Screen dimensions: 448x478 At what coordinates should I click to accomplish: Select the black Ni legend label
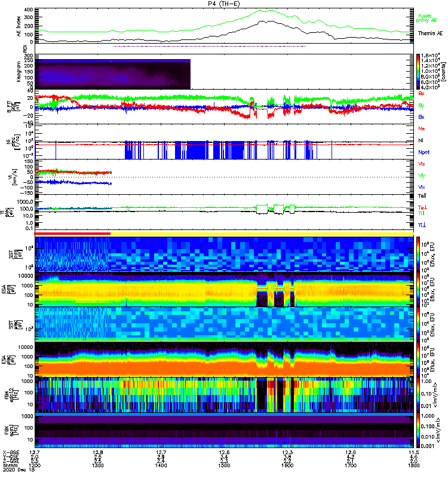[x=421, y=140]
